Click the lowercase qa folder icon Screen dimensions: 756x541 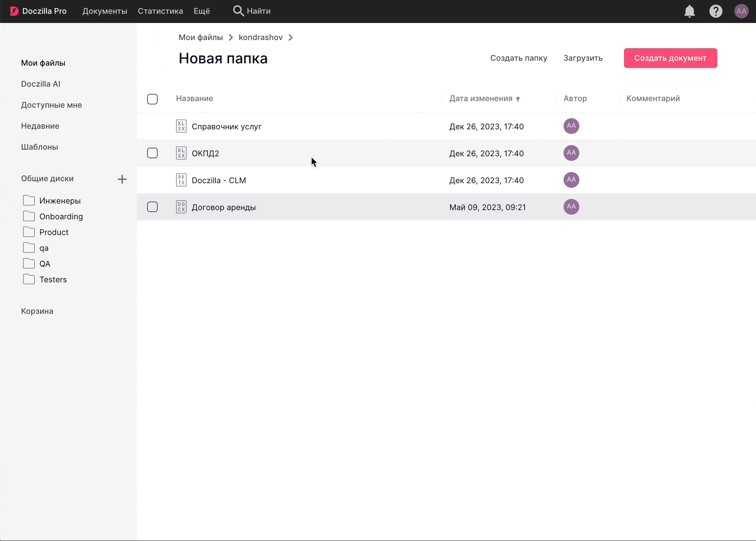[x=29, y=248]
